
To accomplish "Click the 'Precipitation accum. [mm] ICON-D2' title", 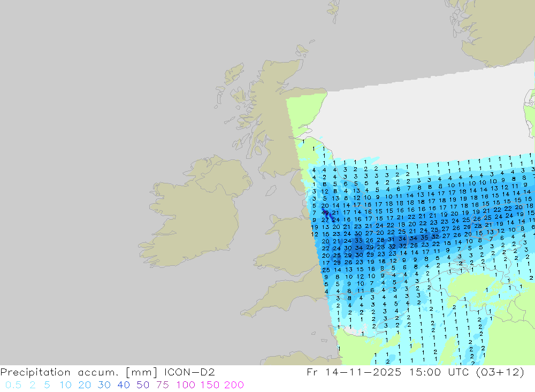I will 108,372.
